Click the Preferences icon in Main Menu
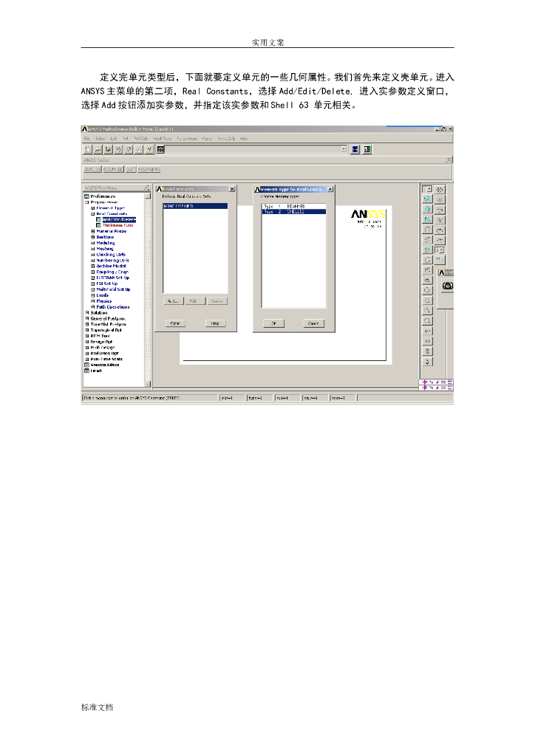This screenshot has height=756, width=535. click(87, 196)
